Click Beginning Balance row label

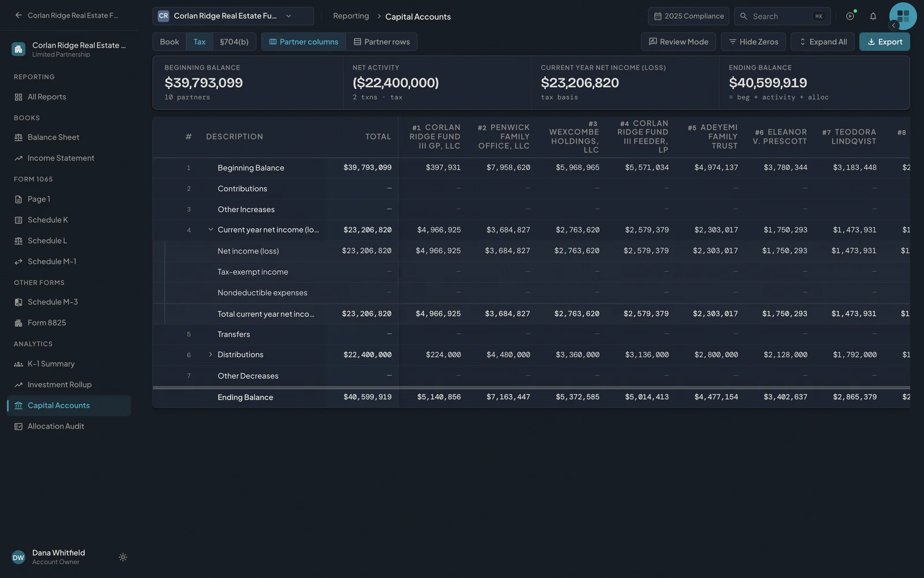pos(251,168)
